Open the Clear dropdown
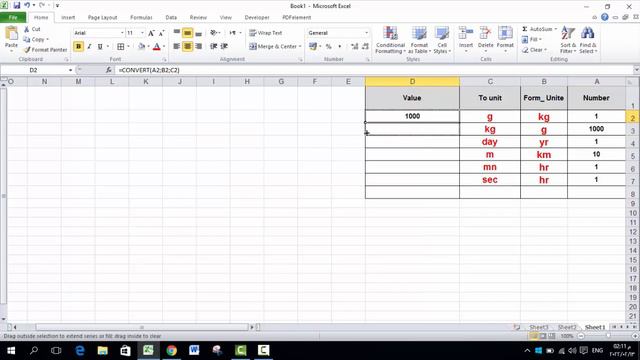640x360 pixels. click(x=534, y=50)
